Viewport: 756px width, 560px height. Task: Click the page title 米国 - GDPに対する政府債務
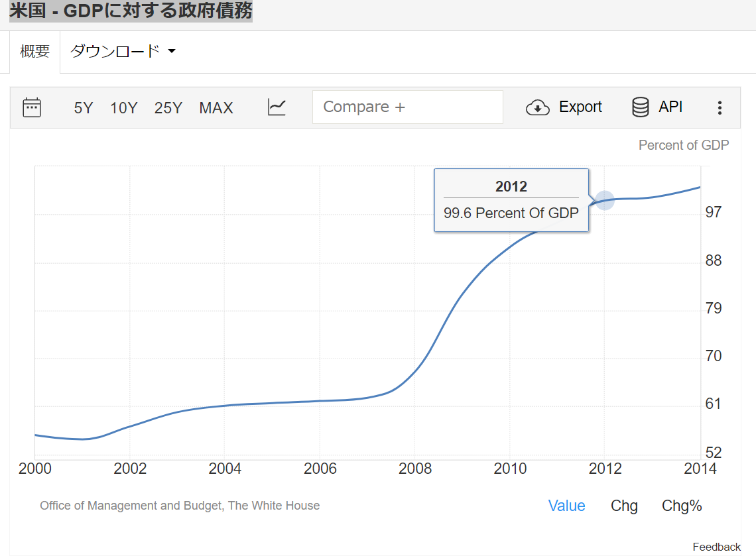tap(131, 11)
